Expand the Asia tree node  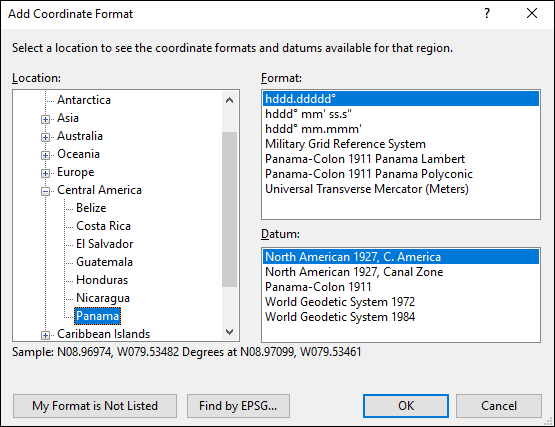pyautogui.click(x=45, y=119)
